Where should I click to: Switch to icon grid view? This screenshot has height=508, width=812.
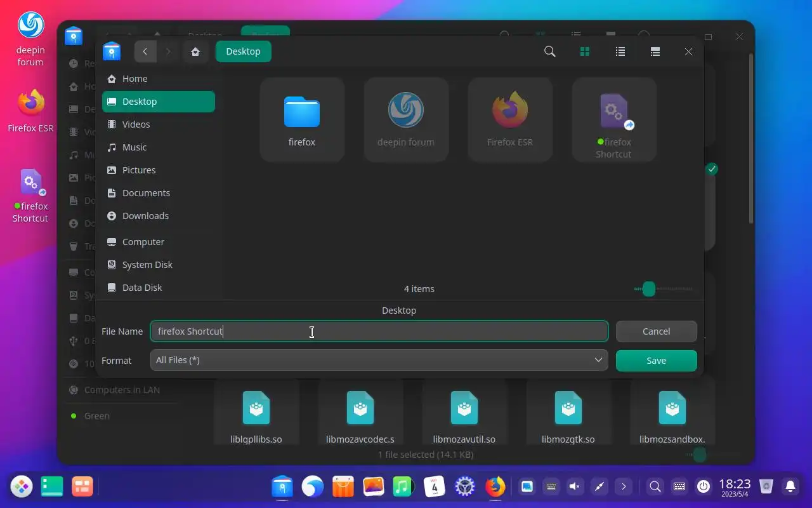pyautogui.click(x=585, y=51)
